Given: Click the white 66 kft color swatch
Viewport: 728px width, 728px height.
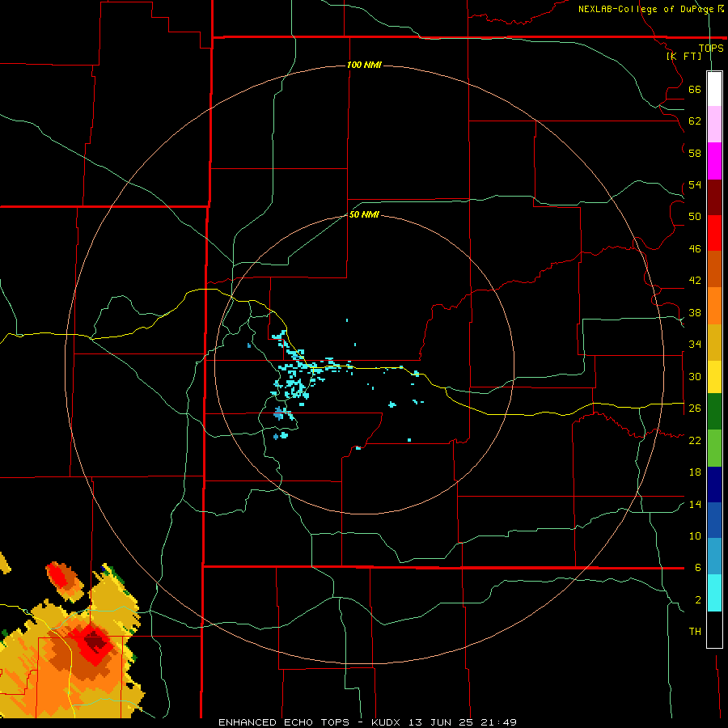Looking at the screenshot, I should coord(714,89).
